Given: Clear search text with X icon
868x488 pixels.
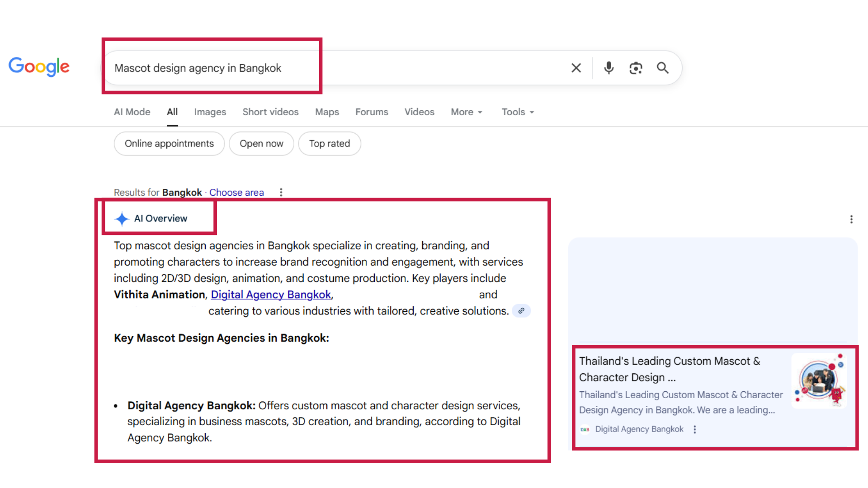Looking at the screenshot, I should [x=576, y=68].
